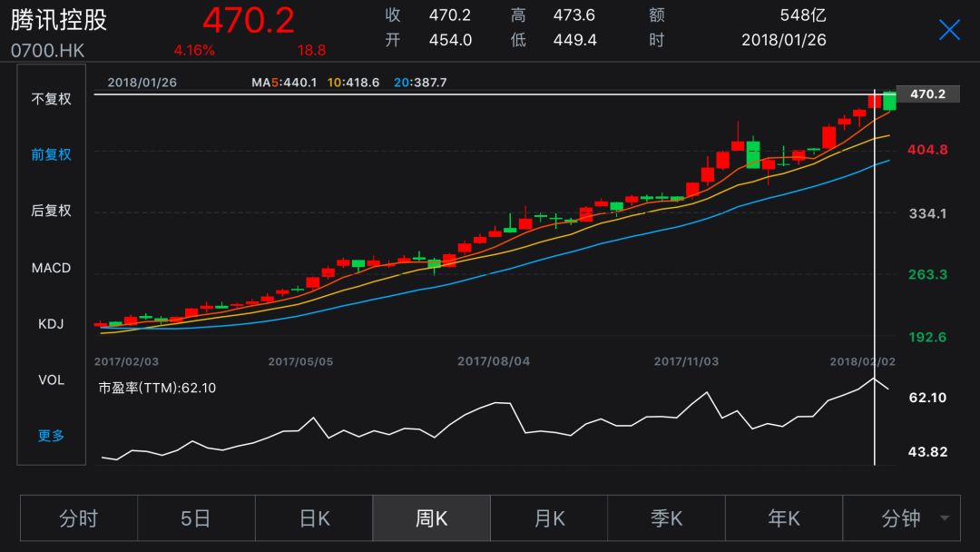Close the stock chart with X icon
The width and height of the screenshot is (980, 552).
coord(949,30)
